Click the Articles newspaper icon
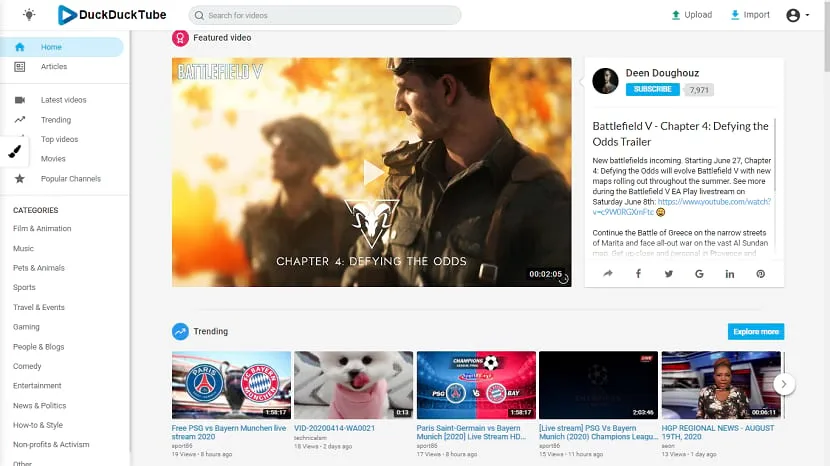The width and height of the screenshot is (830, 466). tap(20, 67)
